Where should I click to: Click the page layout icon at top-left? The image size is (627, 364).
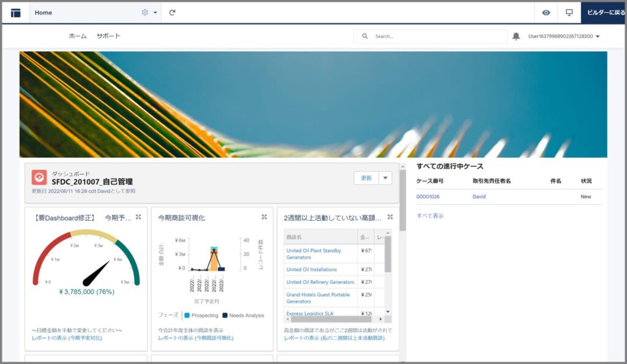(15, 12)
